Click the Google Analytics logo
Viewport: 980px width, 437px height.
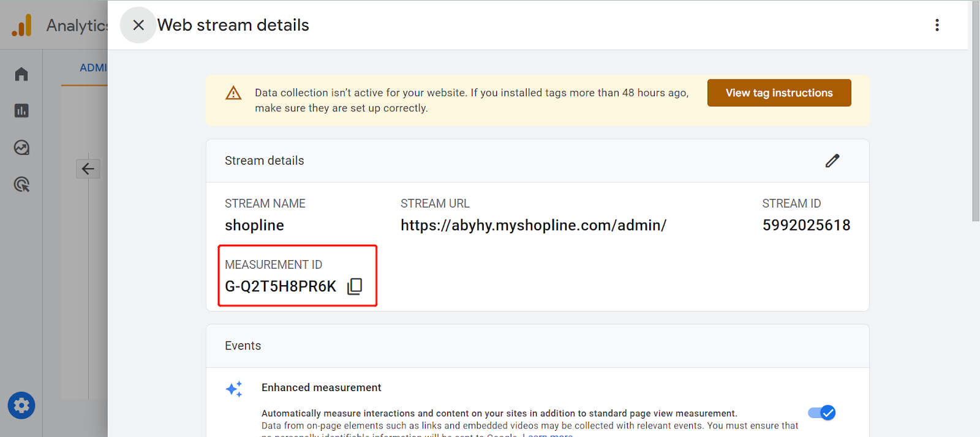pyautogui.click(x=22, y=26)
